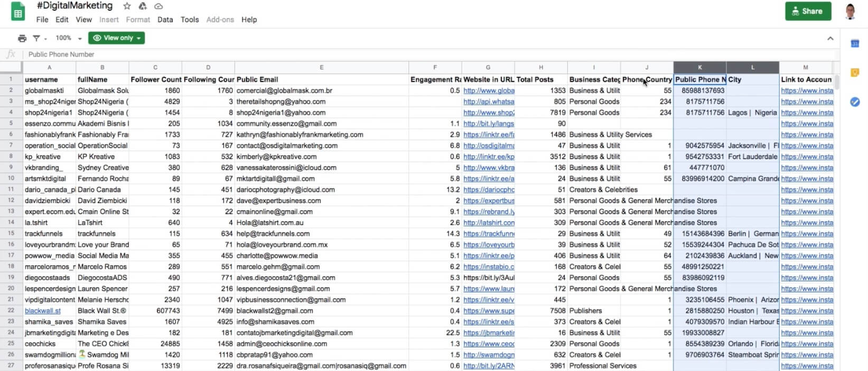The height and width of the screenshot is (371, 868).
Task: Click the move to Drive folder icon
Action: click(x=143, y=6)
